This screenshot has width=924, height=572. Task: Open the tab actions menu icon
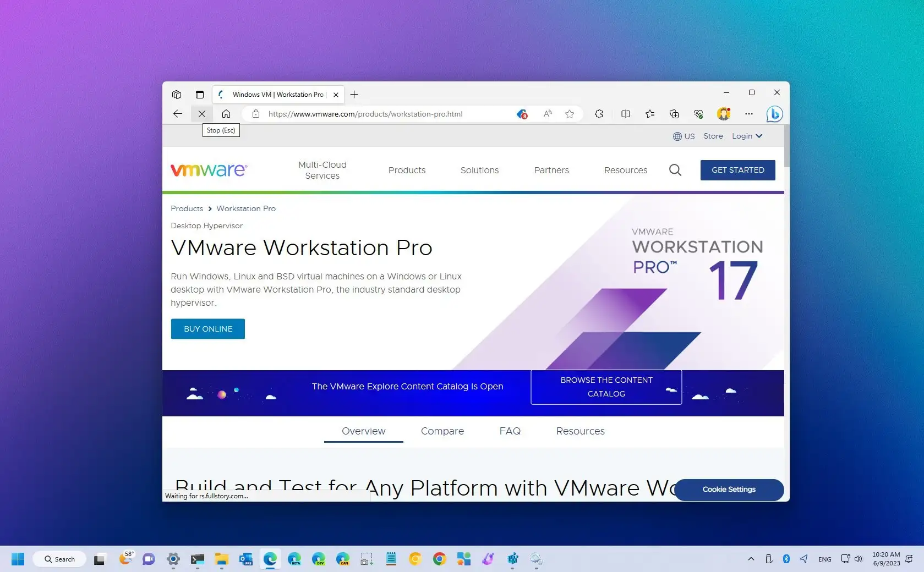(x=200, y=95)
